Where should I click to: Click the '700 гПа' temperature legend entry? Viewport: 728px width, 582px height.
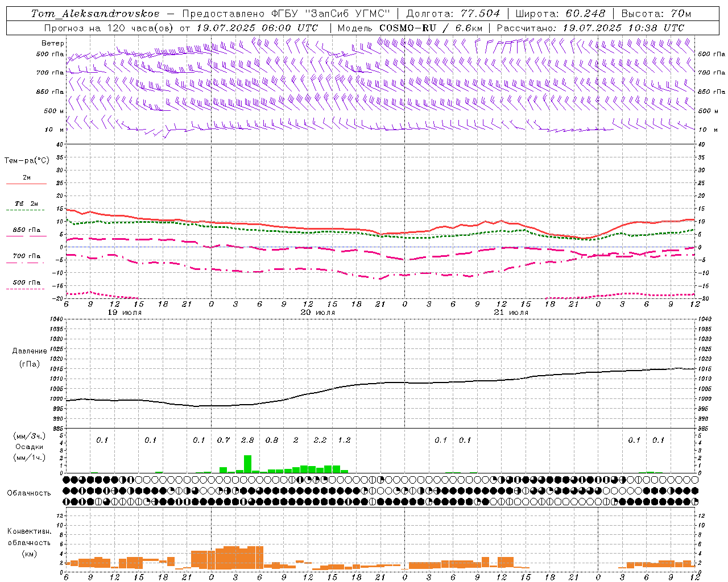pyautogui.click(x=26, y=256)
